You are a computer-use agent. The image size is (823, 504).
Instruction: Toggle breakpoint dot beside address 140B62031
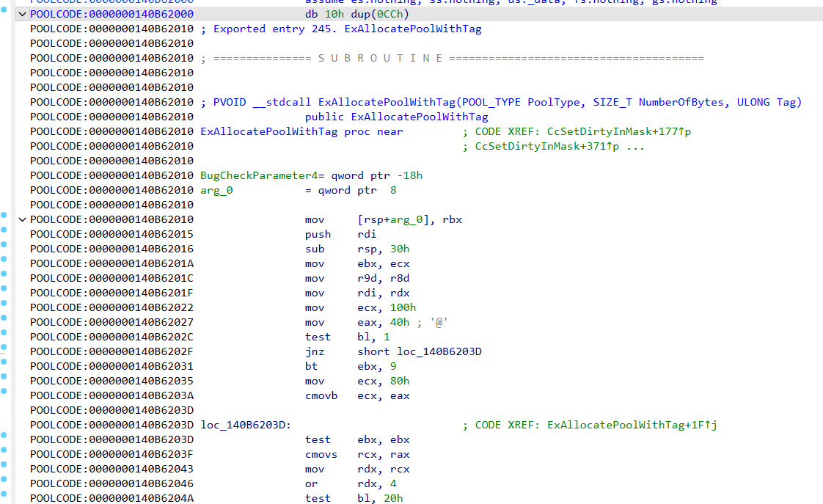4,362
